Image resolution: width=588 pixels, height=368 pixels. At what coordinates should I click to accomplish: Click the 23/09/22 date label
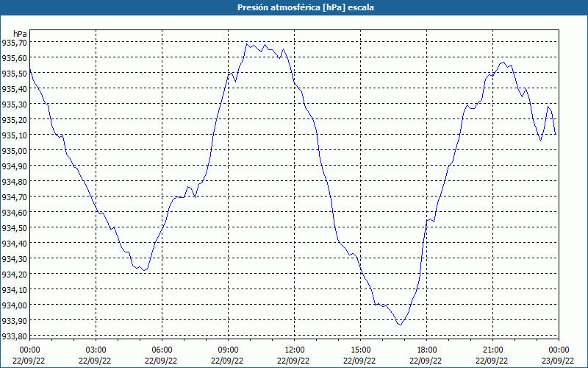tap(558, 361)
